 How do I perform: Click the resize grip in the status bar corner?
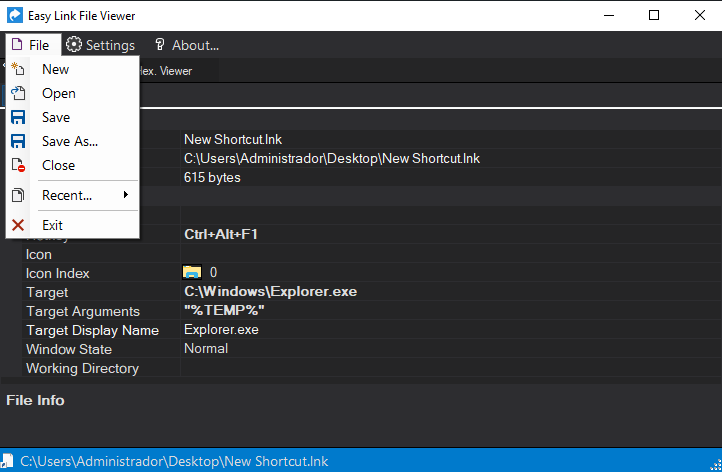point(715,465)
